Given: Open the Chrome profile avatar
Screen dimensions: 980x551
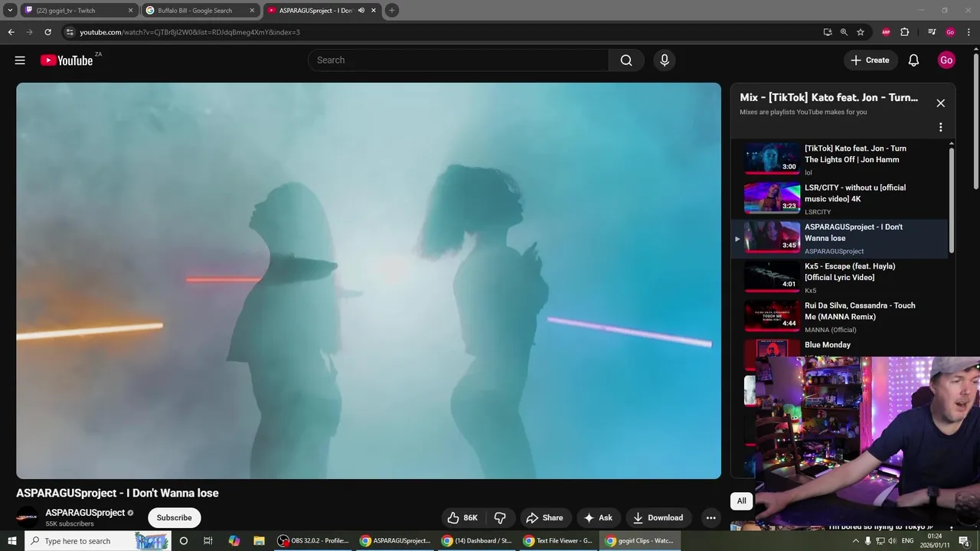Looking at the screenshot, I should (x=950, y=32).
